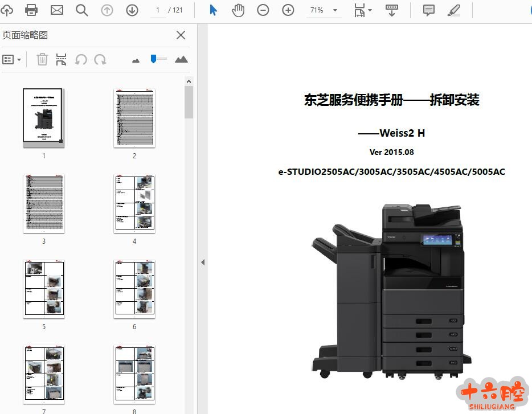
Task: Open the 71% zoom level dropdown
Action: coord(335,10)
